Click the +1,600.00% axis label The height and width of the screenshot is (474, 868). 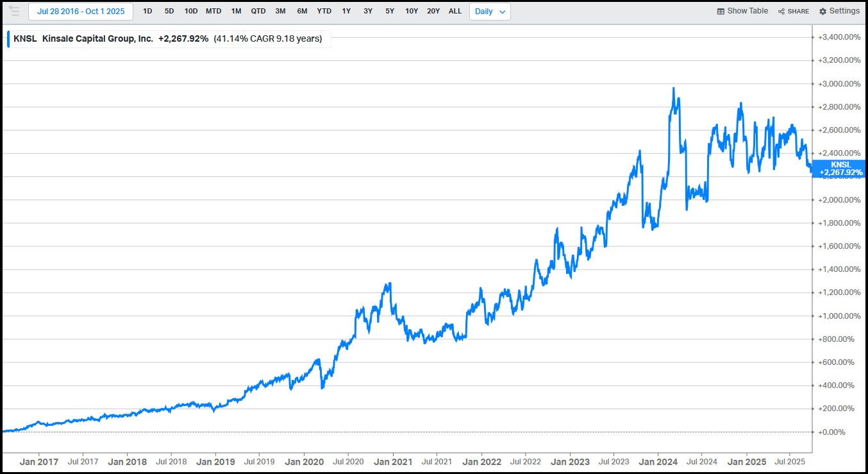click(839, 246)
